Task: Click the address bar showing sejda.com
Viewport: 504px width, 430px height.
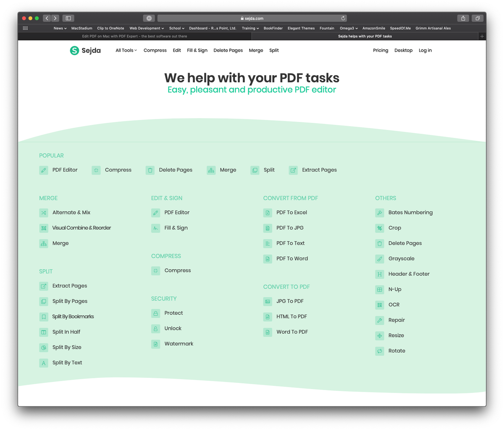Action: [252, 18]
